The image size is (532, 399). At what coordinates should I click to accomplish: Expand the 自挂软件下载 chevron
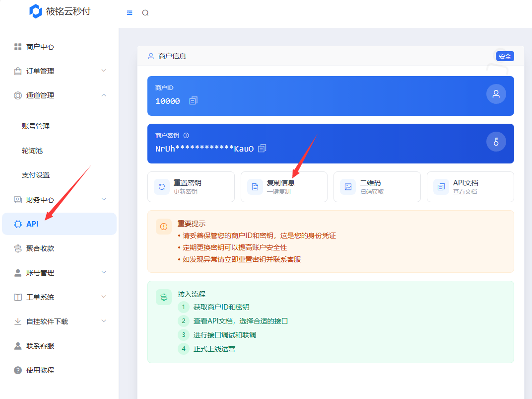tap(104, 321)
